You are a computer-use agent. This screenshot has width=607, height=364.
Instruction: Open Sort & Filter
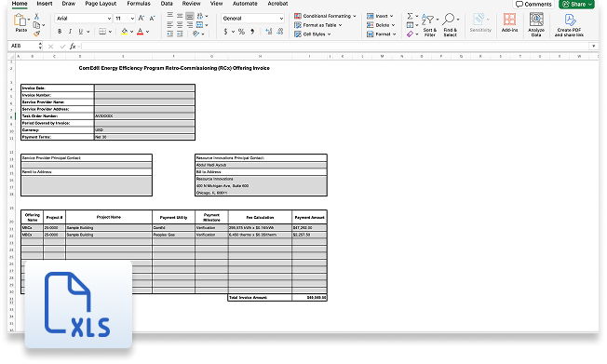pyautogui.click(x=429, y=24)
